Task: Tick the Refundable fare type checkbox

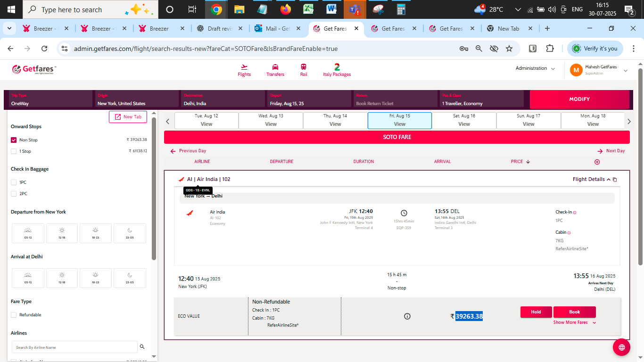Action: coord(14,315)
